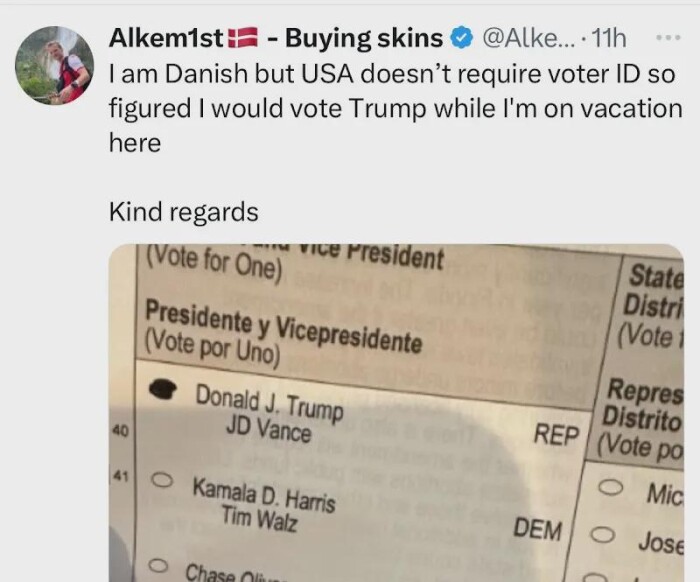Click ballot line number 40
700x582 pixels.
[x=122, y=430]
